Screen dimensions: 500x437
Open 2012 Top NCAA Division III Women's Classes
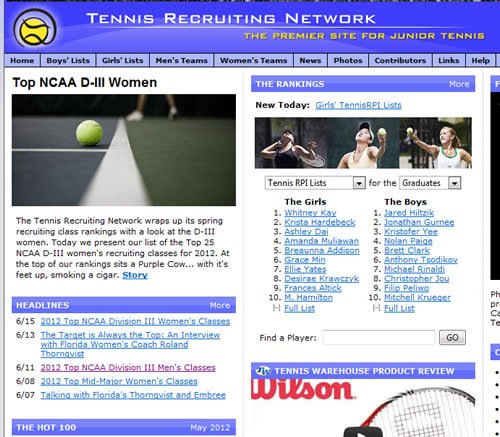135,321
